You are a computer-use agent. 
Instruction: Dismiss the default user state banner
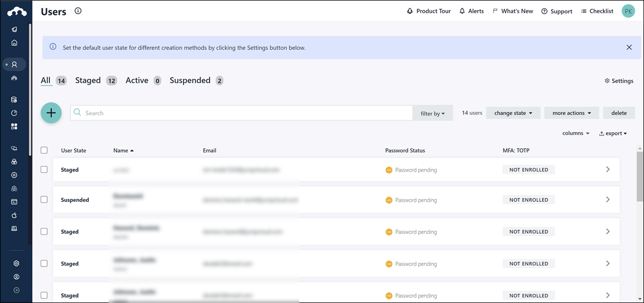[x=629, y=47]
